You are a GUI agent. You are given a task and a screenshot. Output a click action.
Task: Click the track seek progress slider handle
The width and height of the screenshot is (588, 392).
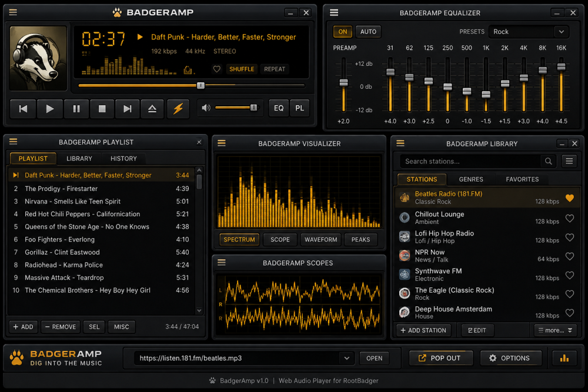(x=201, y=85)
